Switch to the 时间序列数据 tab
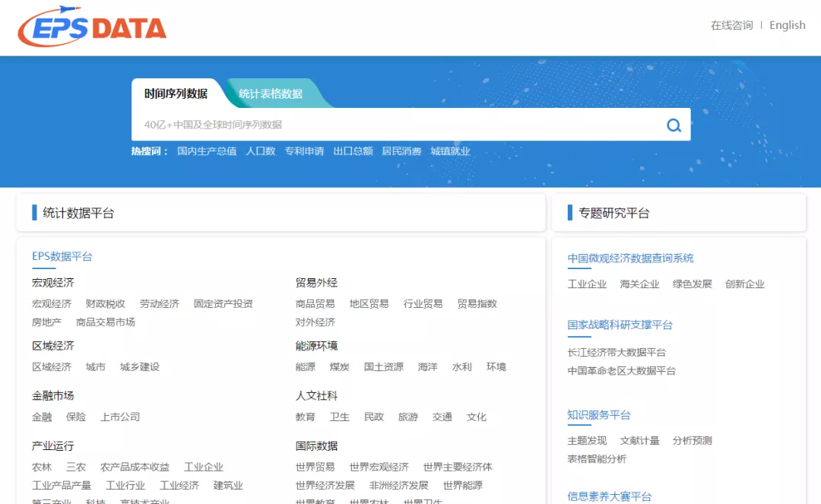Screen dimensions: 821x504 [x=176, y=94]
